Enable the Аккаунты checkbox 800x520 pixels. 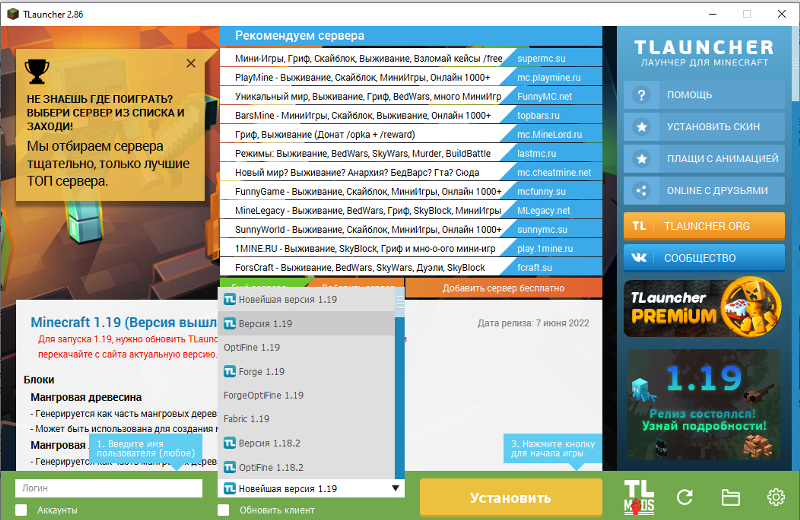[22, 510]
